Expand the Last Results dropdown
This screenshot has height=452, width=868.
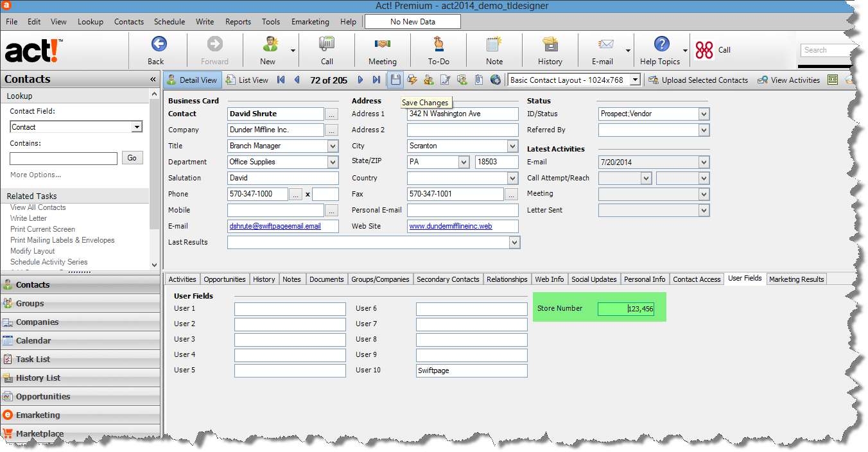[x=514, y=242]
